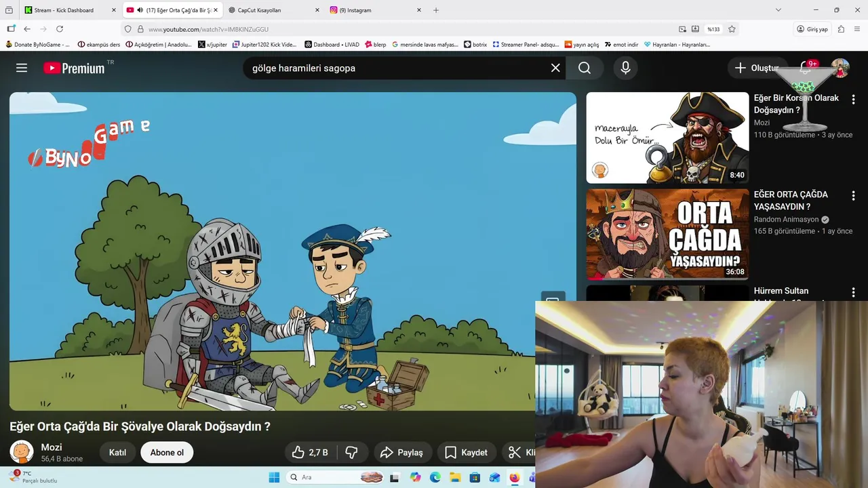Open a new browser tab
Screen dimensions: 868x488
click(436, 10)
